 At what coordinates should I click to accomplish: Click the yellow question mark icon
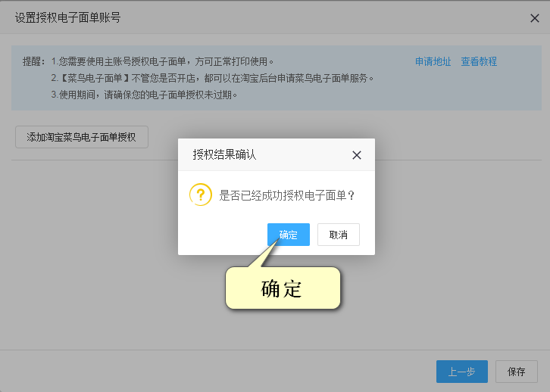tap(201, 194)
